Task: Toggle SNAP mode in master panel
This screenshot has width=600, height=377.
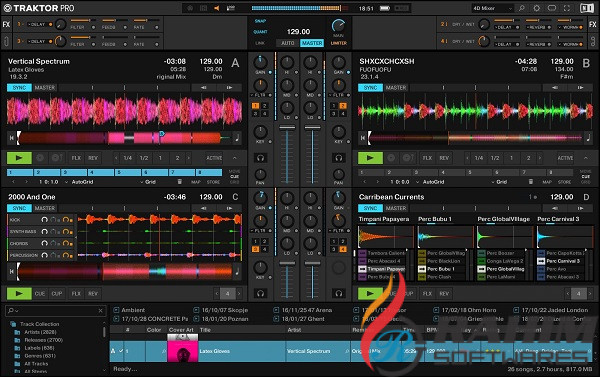Action: 260,21
